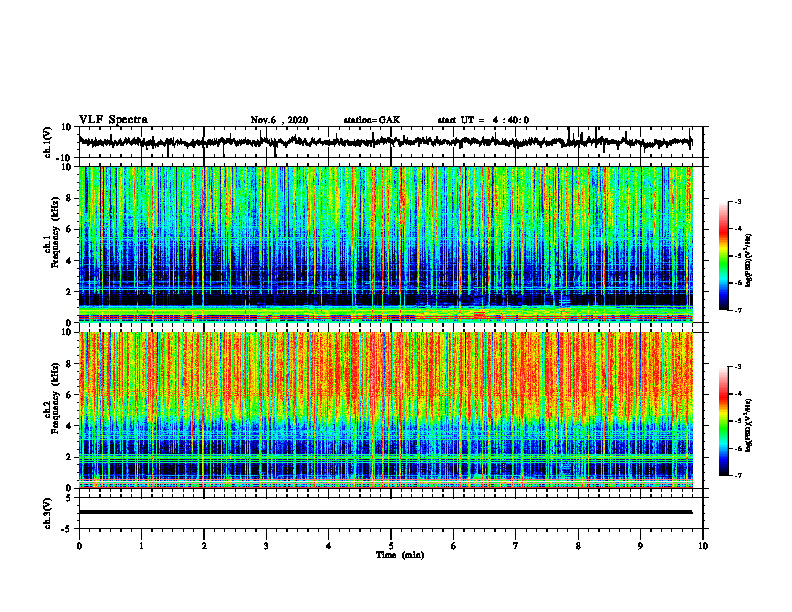
Task: Click time axis tick label "4"
Action: (x=329, y=546)
